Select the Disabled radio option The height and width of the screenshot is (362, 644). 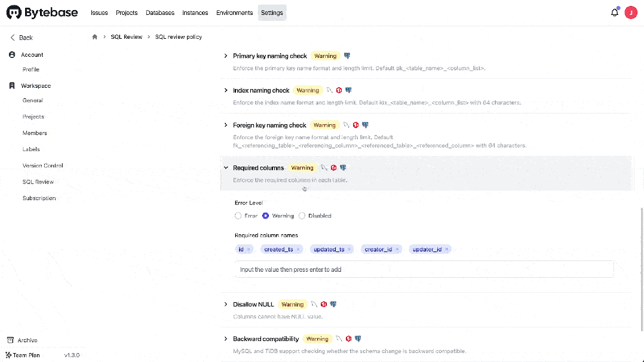click(302, 216)
